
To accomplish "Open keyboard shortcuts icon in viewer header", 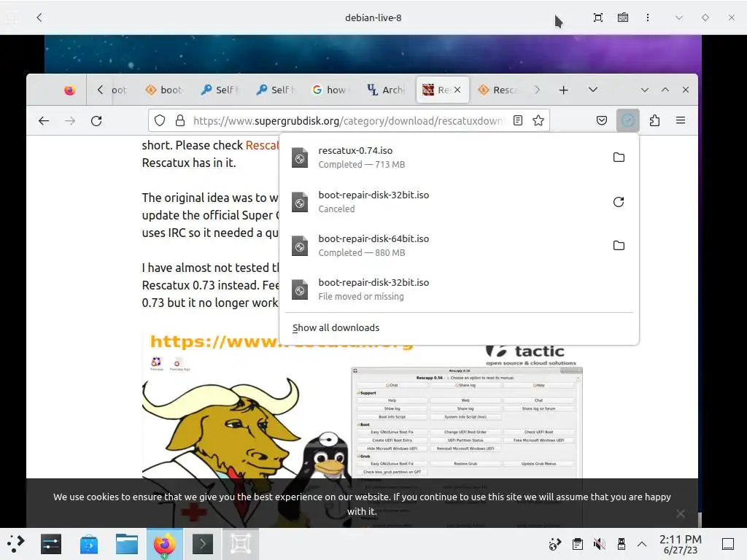I will (x=623, y=17).
